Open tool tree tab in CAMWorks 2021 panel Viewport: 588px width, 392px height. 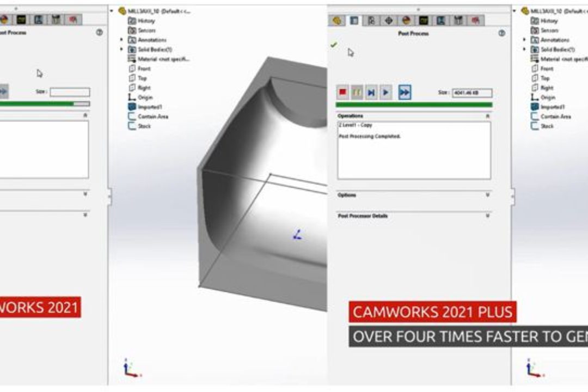pyautogui.click(x=56, y=20)
